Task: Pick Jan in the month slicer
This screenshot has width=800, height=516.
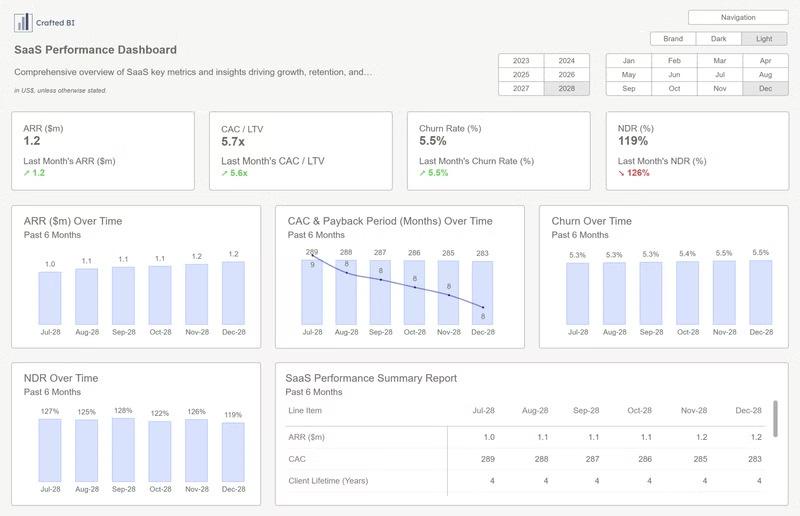Action: click(629, 61)
